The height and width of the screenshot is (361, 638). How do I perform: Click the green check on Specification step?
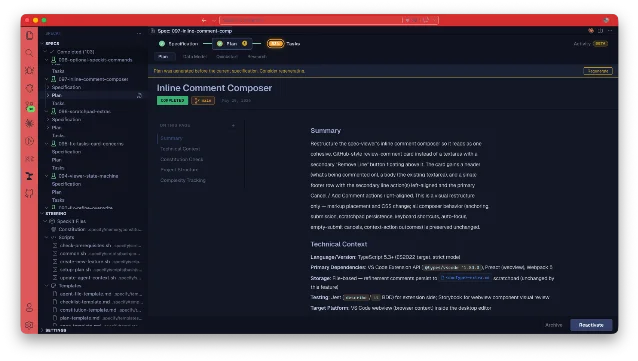pos(162,44)
